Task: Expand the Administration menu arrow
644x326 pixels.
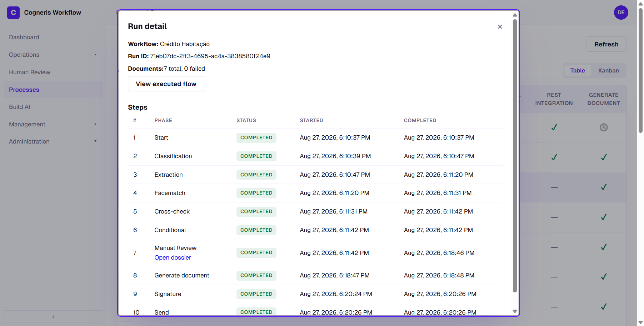Action: pos(95,141)
